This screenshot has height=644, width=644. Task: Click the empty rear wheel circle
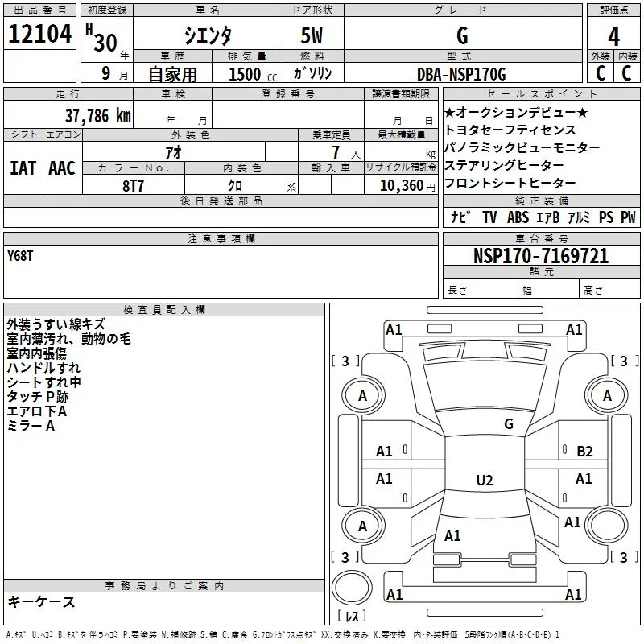[x=609, y=526]
